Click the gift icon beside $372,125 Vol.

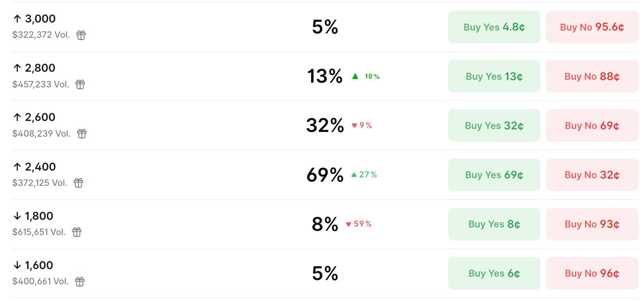point(79,183)
